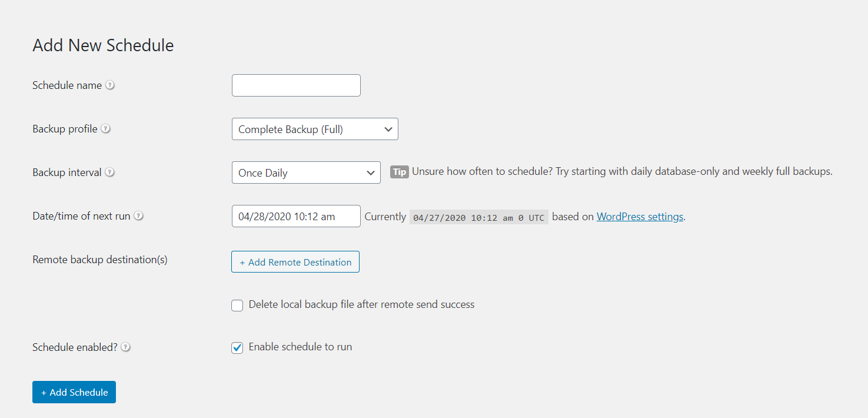Viewport: 868px width, 418px height.
Task: Expand the Once Daily interval dropdown
Action: [306, 173]
